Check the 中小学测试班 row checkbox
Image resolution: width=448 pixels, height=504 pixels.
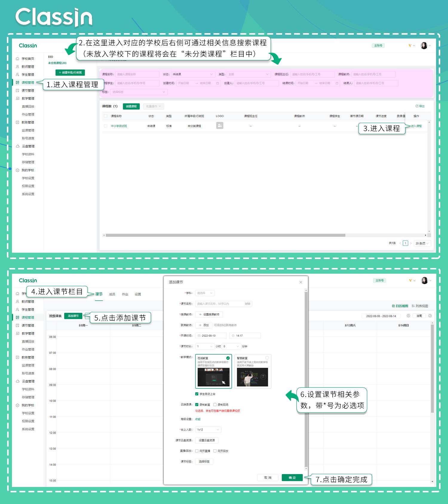105,126
